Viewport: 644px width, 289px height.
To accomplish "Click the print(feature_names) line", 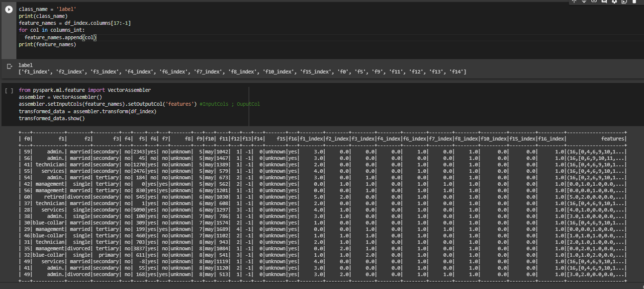I will coord(47,45).
